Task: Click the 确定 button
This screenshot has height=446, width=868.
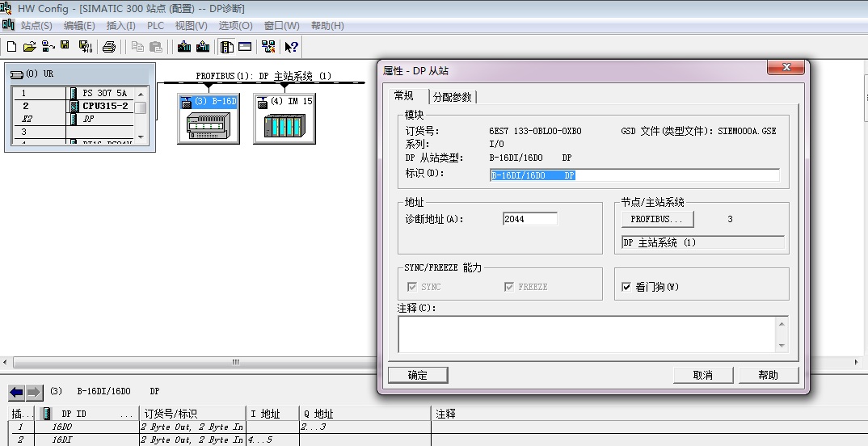Action: click(x=417, y=375)
